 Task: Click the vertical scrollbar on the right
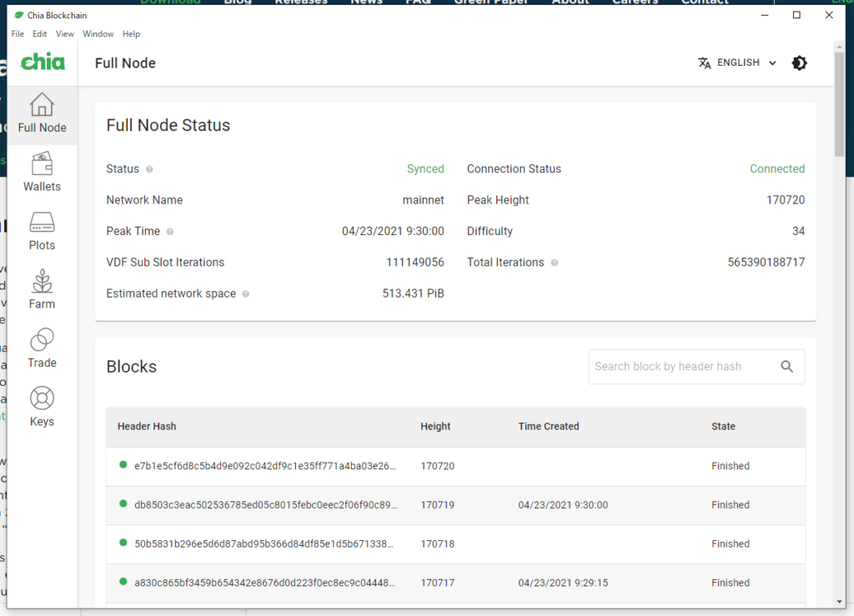[x=839, y=108]
